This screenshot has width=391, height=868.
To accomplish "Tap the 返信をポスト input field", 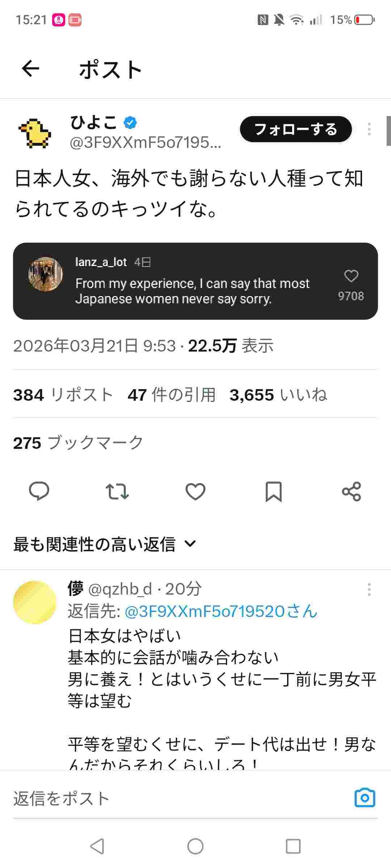I will coord(174,799).
